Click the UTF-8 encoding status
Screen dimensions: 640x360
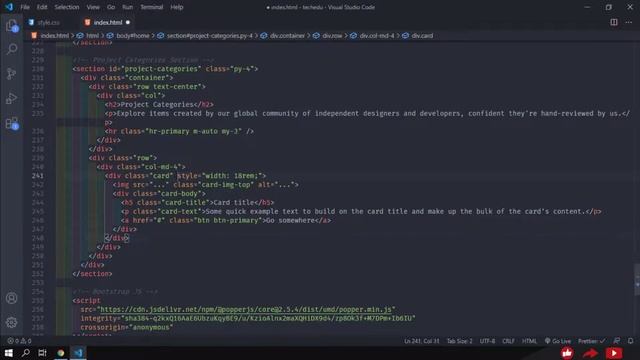[487, 341]
